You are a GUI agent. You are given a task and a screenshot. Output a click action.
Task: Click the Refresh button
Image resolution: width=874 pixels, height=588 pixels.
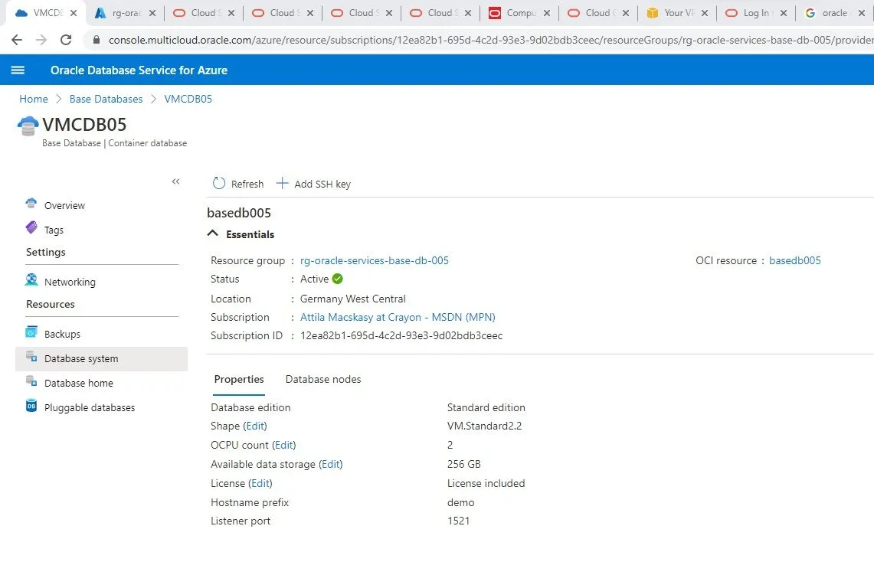point(238,183)
